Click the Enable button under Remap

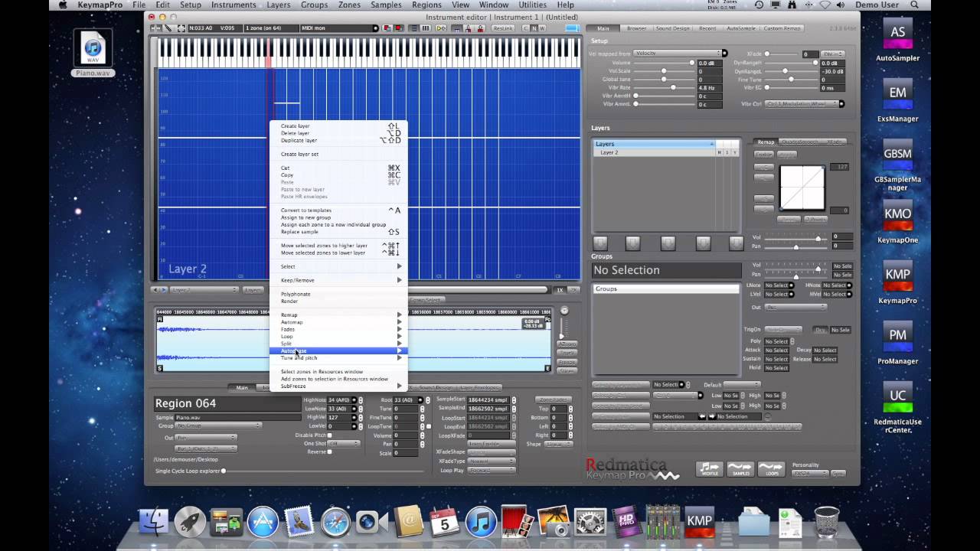pos(763,154)
